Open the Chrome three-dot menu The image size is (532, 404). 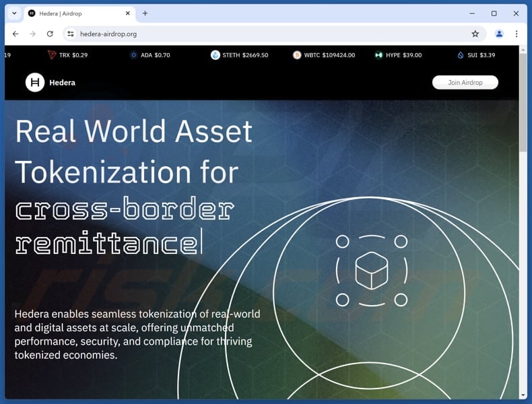[517, 34]
